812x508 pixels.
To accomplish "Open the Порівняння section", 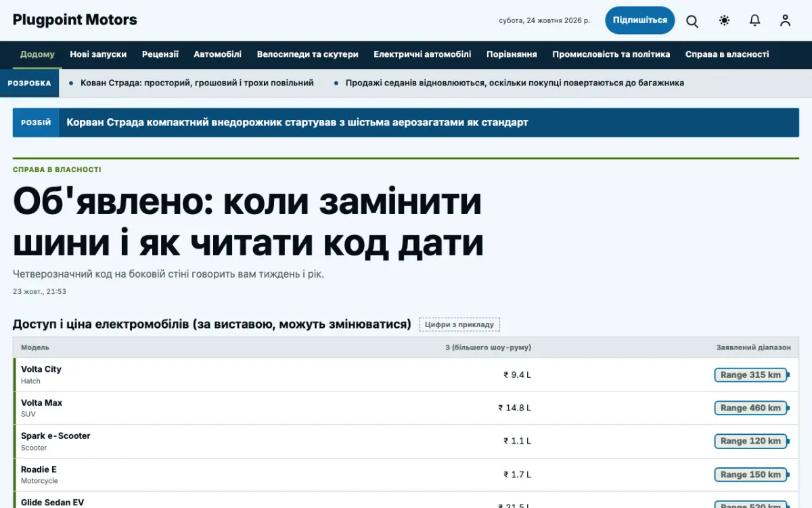I will click(x=512, y=54).
